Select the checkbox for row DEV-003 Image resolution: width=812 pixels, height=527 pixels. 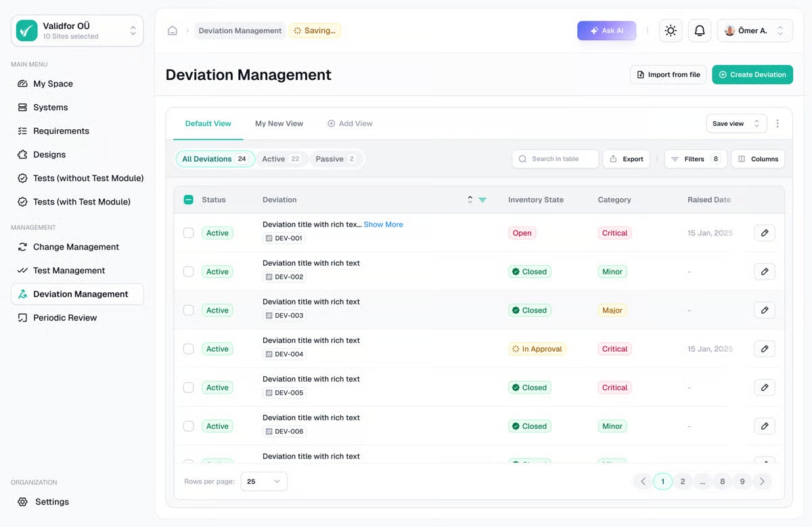[188, 310]
